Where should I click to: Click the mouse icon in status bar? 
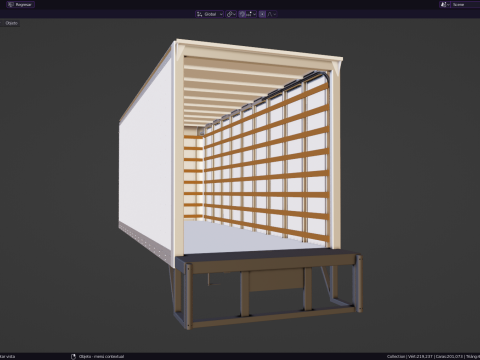tap(73, 356)
